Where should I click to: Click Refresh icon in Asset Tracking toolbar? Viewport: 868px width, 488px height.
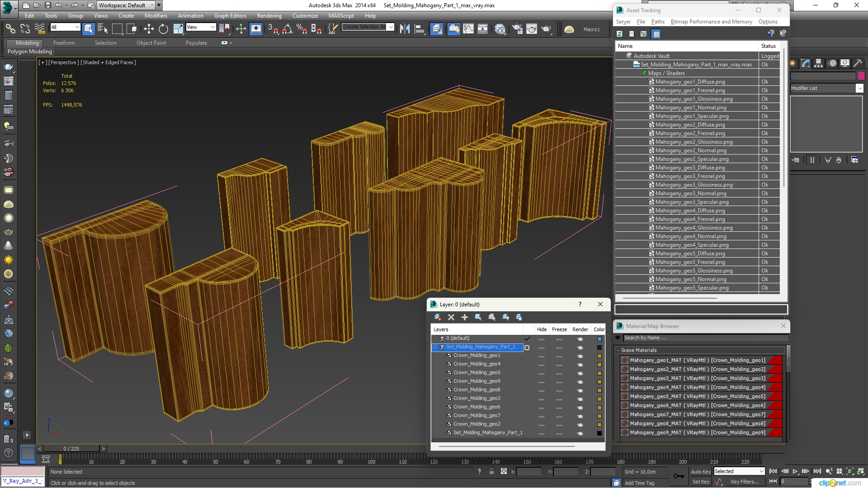(619, 34)
